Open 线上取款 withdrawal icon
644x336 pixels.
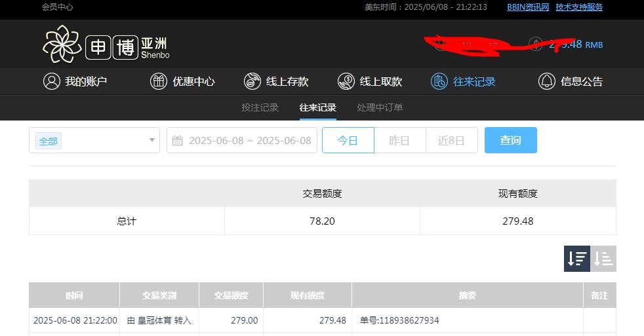click(346, 81)
